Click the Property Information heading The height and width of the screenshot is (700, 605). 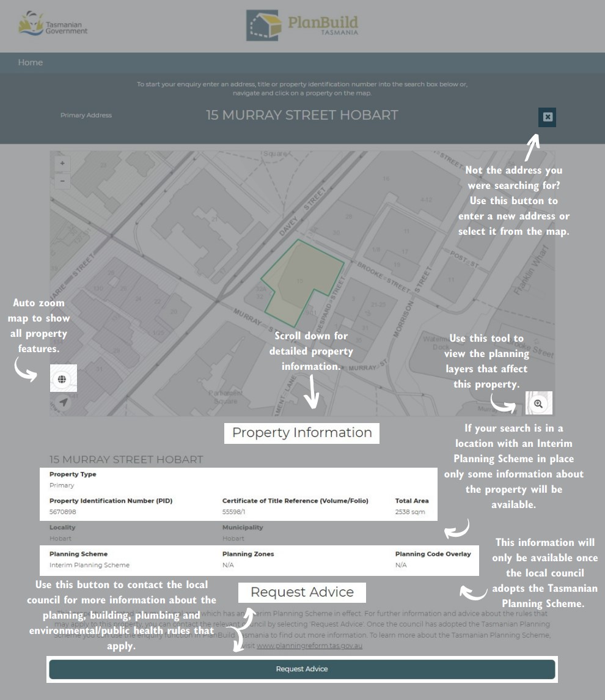pyautogui.click(x=302, y=433)
